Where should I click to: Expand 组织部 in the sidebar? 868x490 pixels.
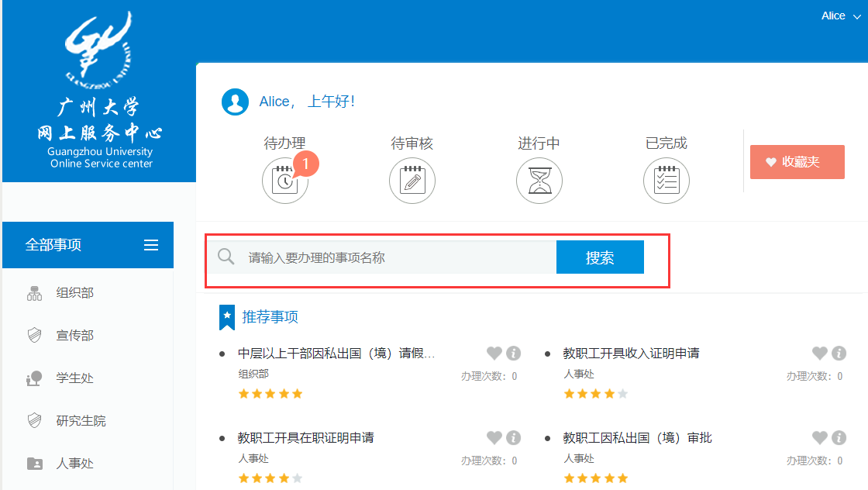pyautogui.click(x=74, y=293)
